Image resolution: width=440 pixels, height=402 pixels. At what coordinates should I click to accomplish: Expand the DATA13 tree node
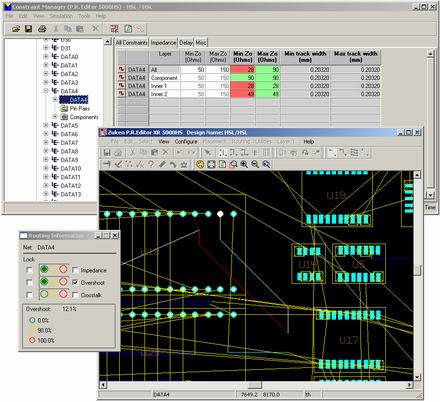pyautogui.click(x=46, y=194)
